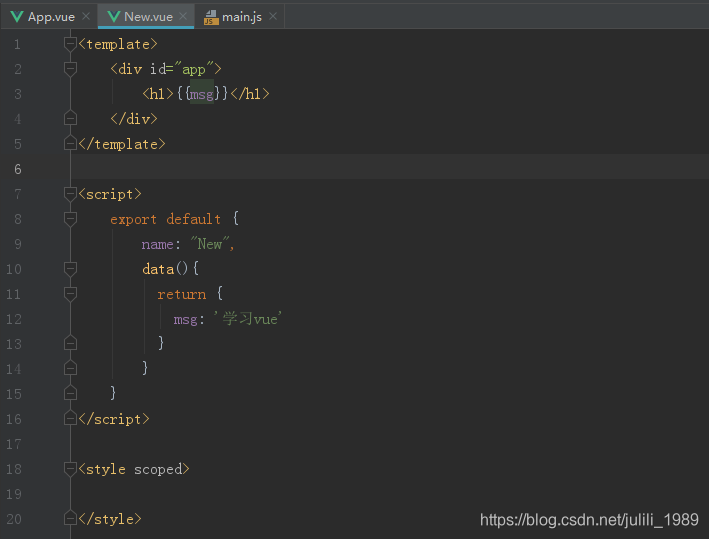Click the "New" string value
The image size is (709, 539).
pyautogui.click(x=210, y=244)
